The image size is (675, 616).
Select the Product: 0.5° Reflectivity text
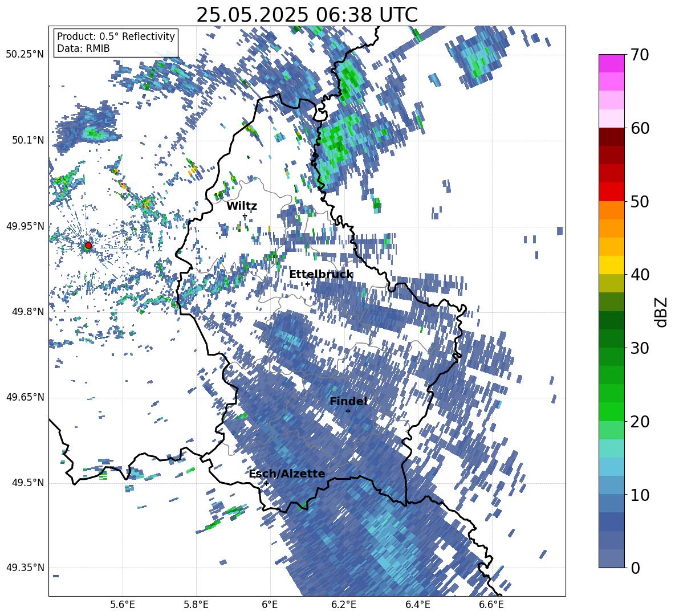(x=116, y=36)
